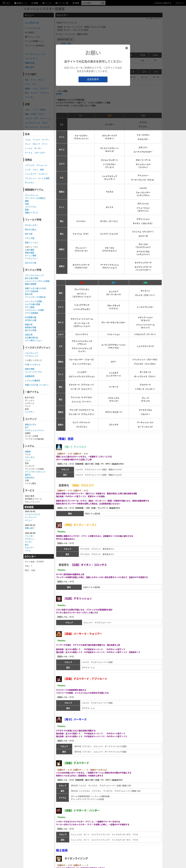The image size is (186, 868).
Task: Open 管理人紹介 in the 更新履歴 list
Action: tap(29, 528)
